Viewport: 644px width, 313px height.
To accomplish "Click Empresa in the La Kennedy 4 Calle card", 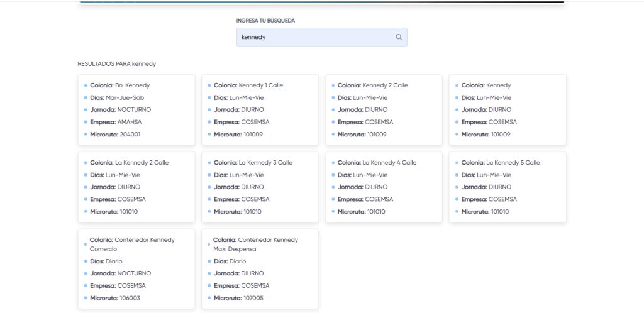I will (x=365, y=199).
